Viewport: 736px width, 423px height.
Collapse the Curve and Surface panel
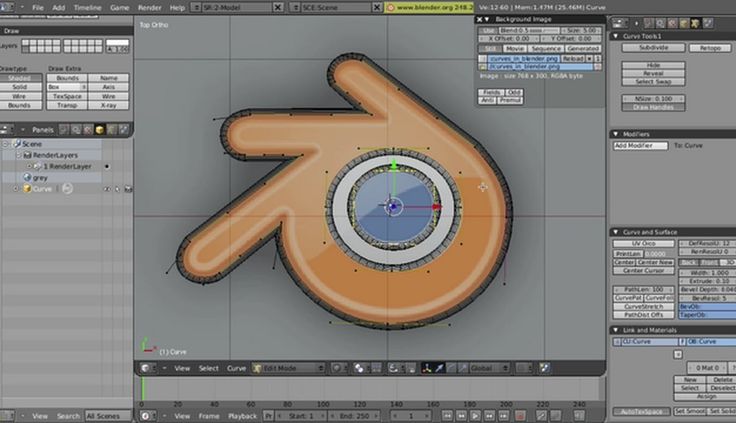(615, 232)
